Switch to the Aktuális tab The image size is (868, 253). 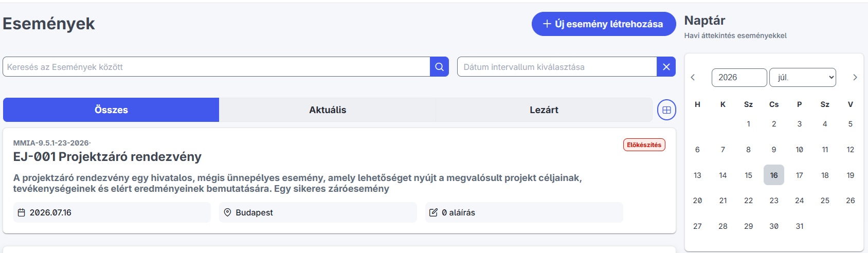click(x=328, y=110)
